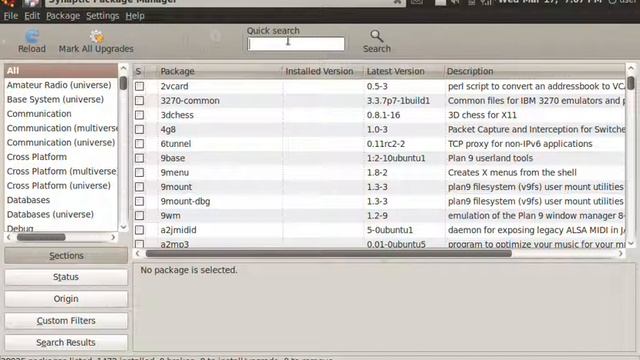Select the Communication (multiverse) section

pyautogui.click(x=62, y=128)
